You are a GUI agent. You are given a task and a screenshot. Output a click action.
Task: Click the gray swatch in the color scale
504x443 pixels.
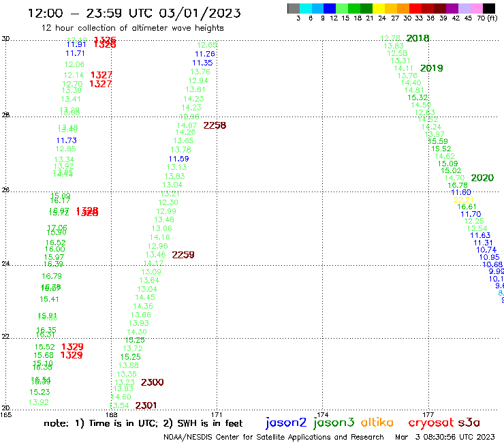pyautogui.click(x=294, y=8)
